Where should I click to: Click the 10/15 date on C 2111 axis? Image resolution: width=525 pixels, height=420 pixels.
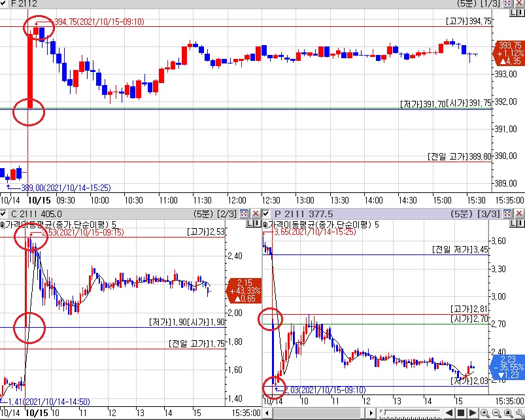click(37, 413)
